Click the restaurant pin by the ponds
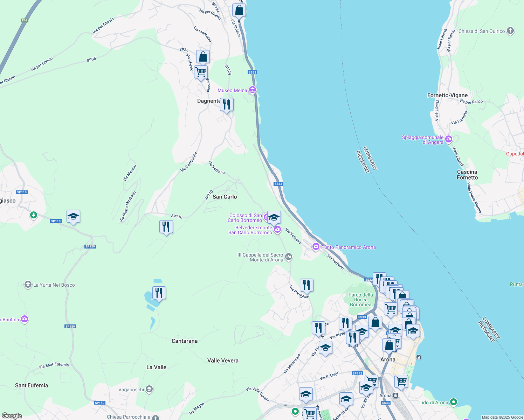Image resolution: width=524 pixels, height=420 pixels. point(159,294)
